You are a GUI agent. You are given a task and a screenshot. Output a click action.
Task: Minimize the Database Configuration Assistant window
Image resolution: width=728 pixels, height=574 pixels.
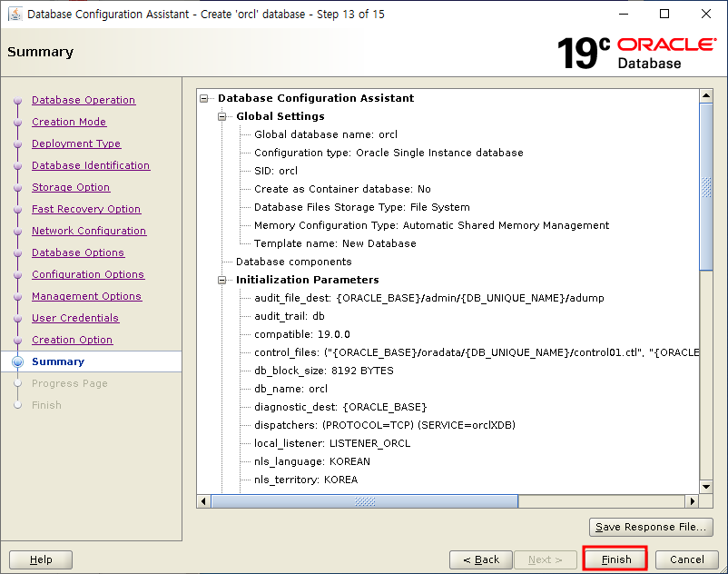pos(624,14)
